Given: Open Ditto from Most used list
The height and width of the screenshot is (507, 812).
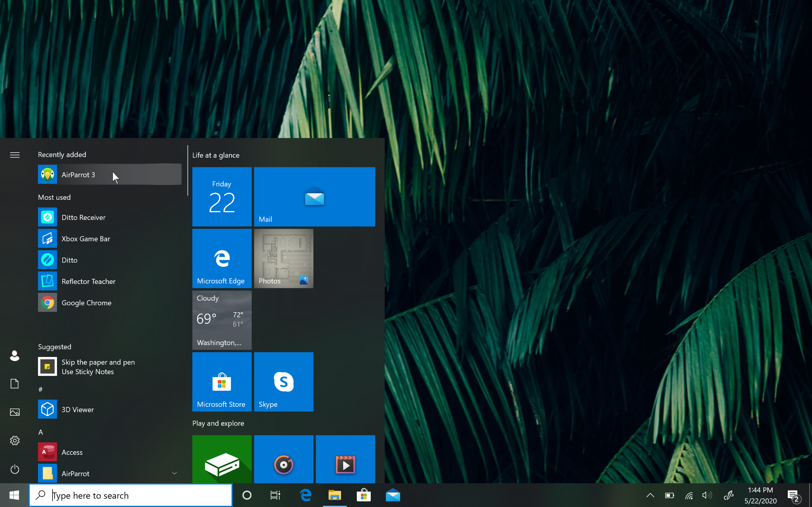Looking at the screenshot, I should 69,259.
